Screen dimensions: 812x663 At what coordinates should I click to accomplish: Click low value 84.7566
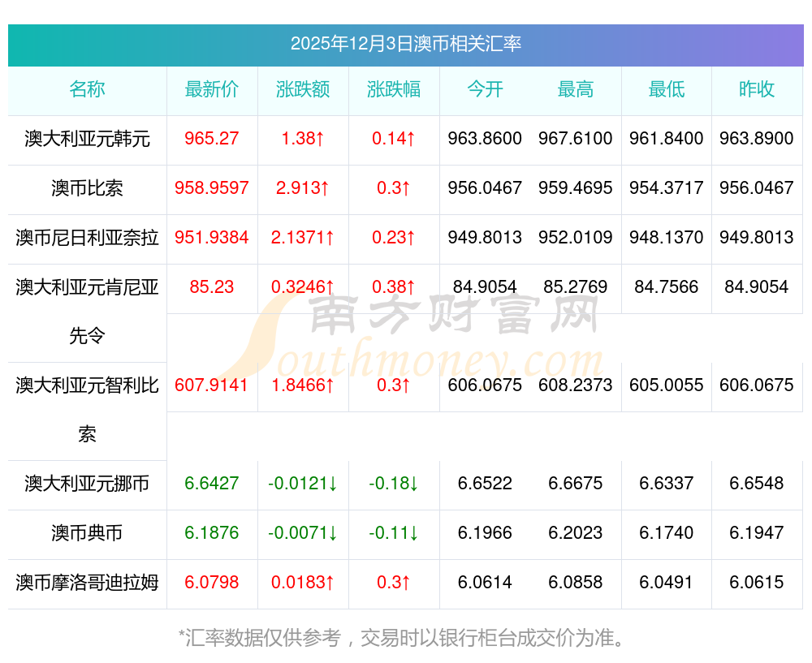point(667,286)
